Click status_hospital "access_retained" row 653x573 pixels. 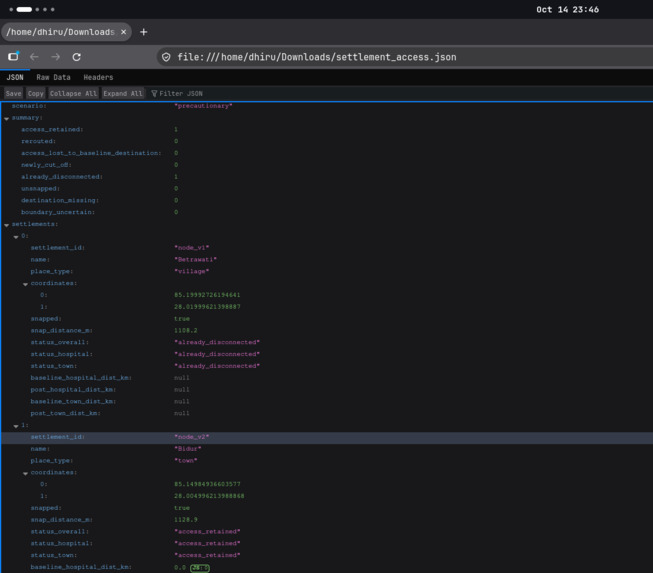tap(327, 543)
